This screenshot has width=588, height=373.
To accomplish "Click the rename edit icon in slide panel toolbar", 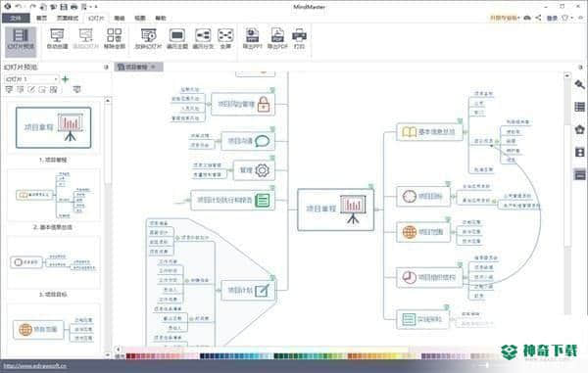I will tap(31, 89).
